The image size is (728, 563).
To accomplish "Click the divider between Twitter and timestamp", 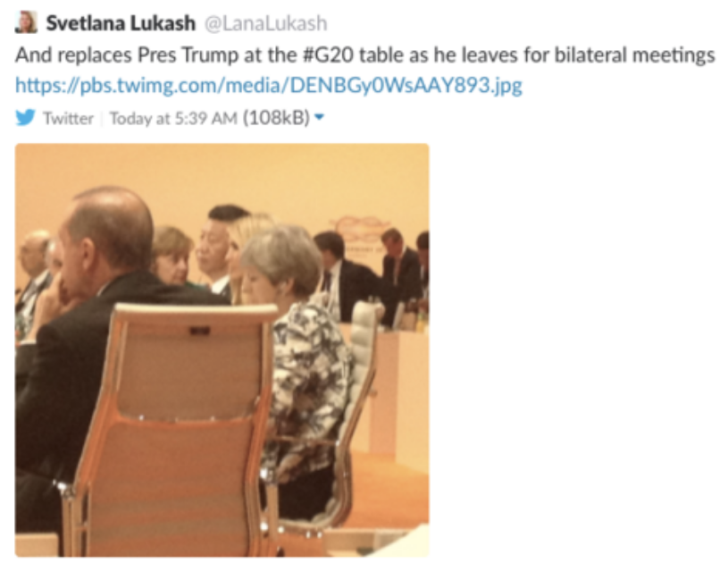I will coord(101,119).
